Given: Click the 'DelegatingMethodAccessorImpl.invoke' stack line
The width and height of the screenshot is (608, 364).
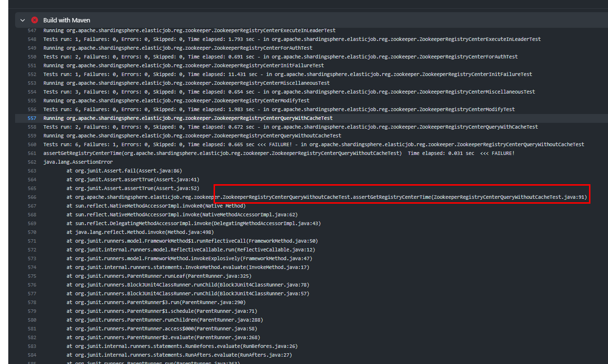Looking at the screenshot, I should pos(194,223).
